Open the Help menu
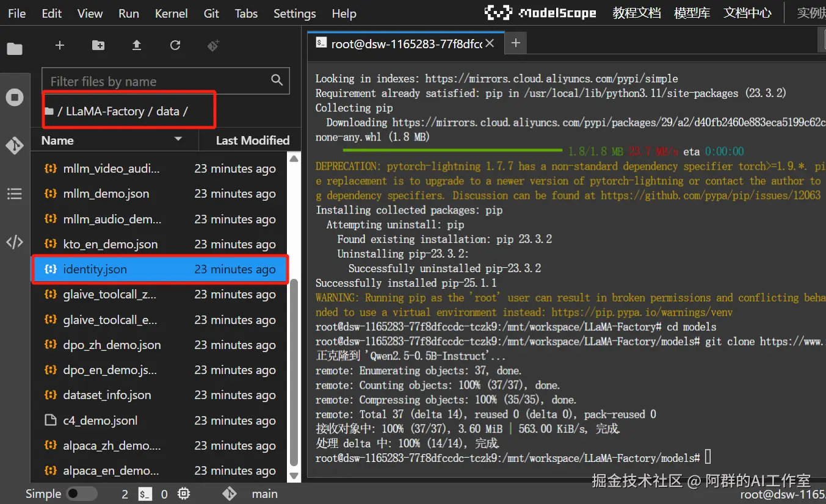The width and height of the screenshot is (826, 504). click(x=344, y=13)
